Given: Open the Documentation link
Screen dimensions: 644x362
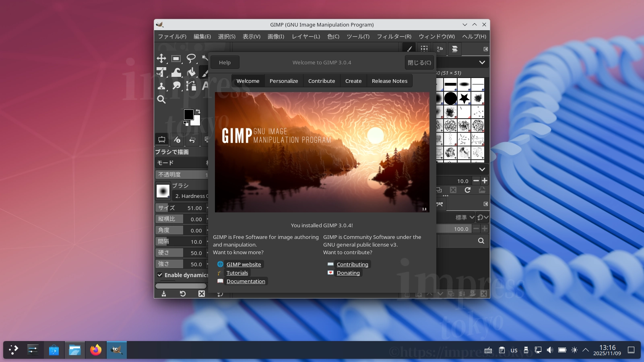Looking at the screenshot, I should click(x=246, y=281).
